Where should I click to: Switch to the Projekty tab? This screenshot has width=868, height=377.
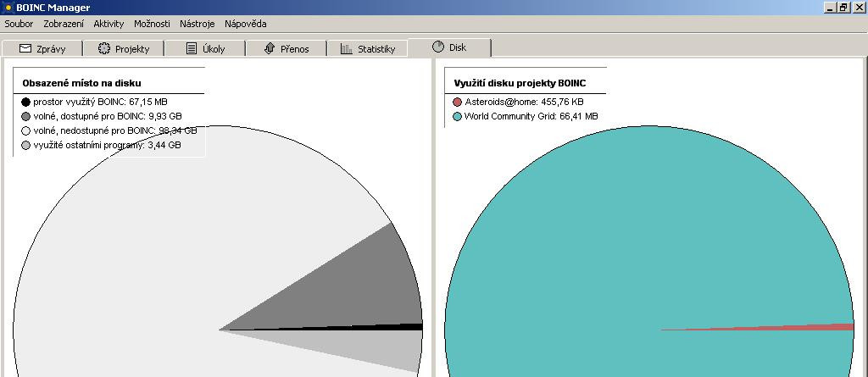[124, 49]
